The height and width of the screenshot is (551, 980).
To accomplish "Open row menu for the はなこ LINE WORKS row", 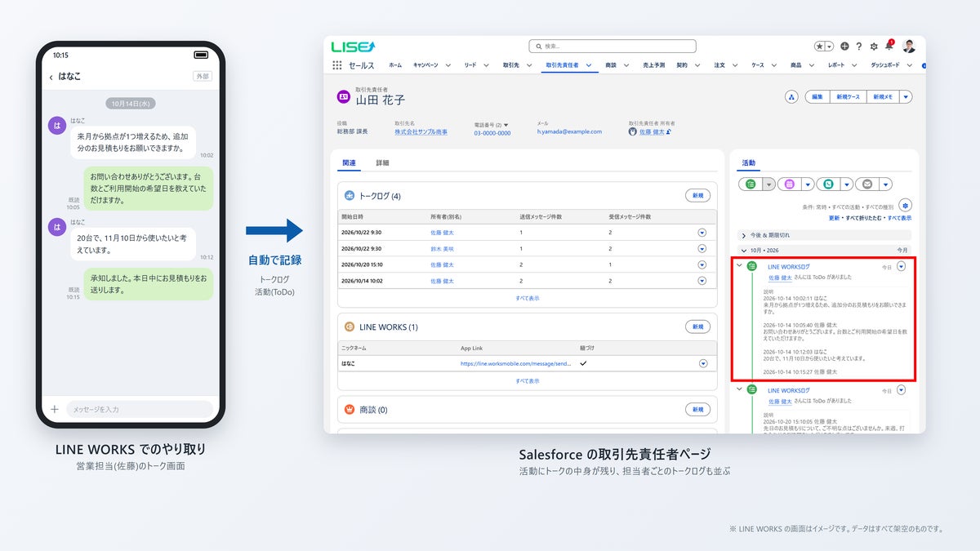I will click(x=702, y=363).
